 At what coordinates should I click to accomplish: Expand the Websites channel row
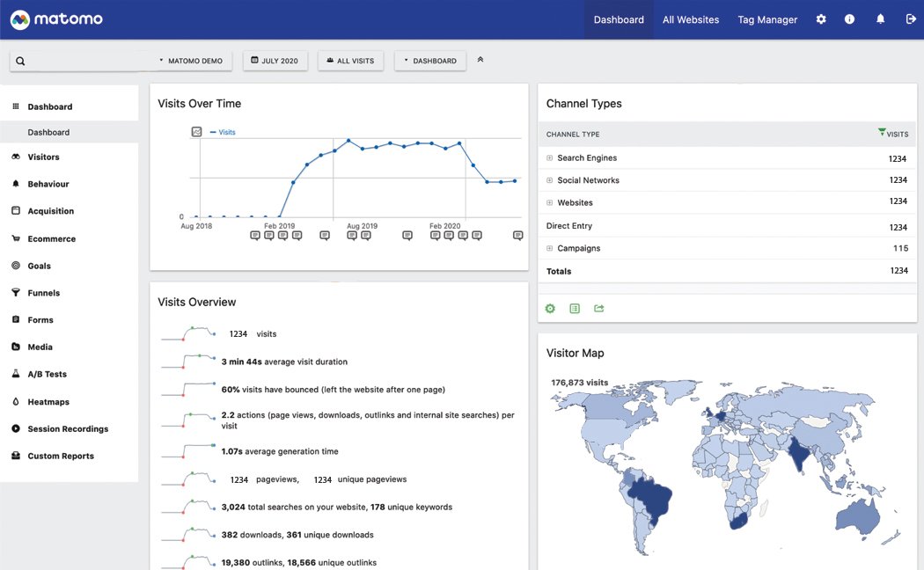pos(549,202)
